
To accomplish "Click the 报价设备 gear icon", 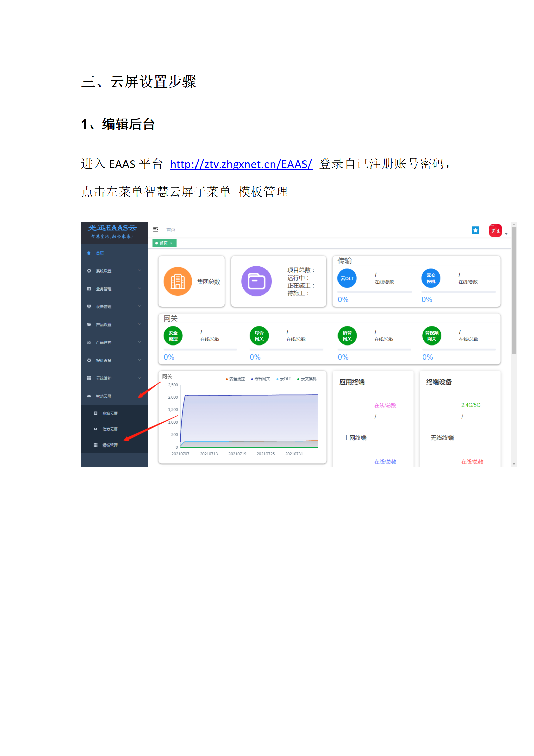I will (x=89, y=360).
